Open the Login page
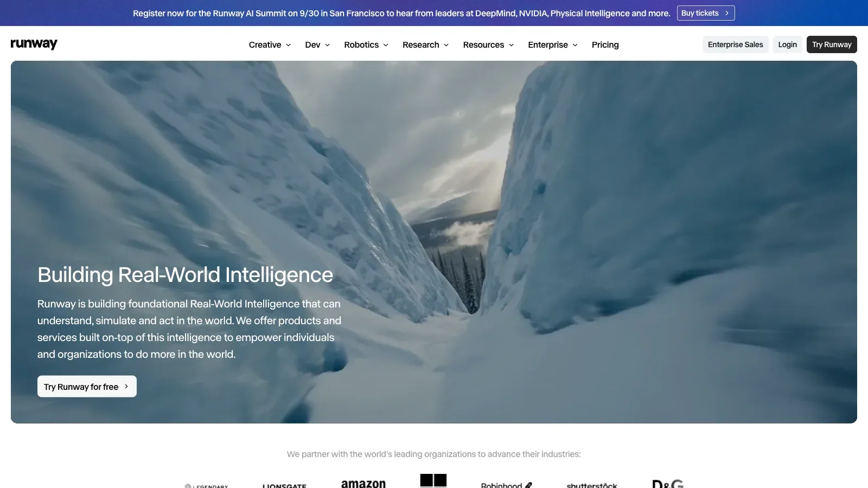The width and height of the screenshot is (868, 488). pos(787,44)
